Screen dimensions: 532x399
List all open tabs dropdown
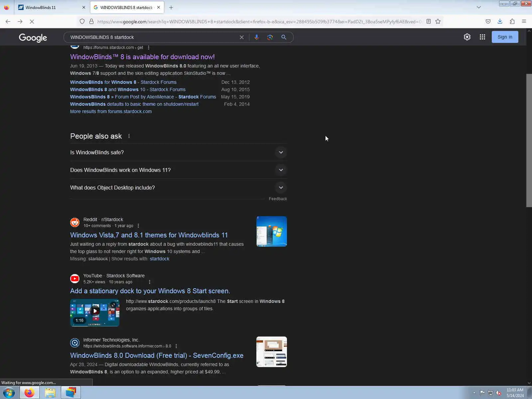tap(479, 7)
